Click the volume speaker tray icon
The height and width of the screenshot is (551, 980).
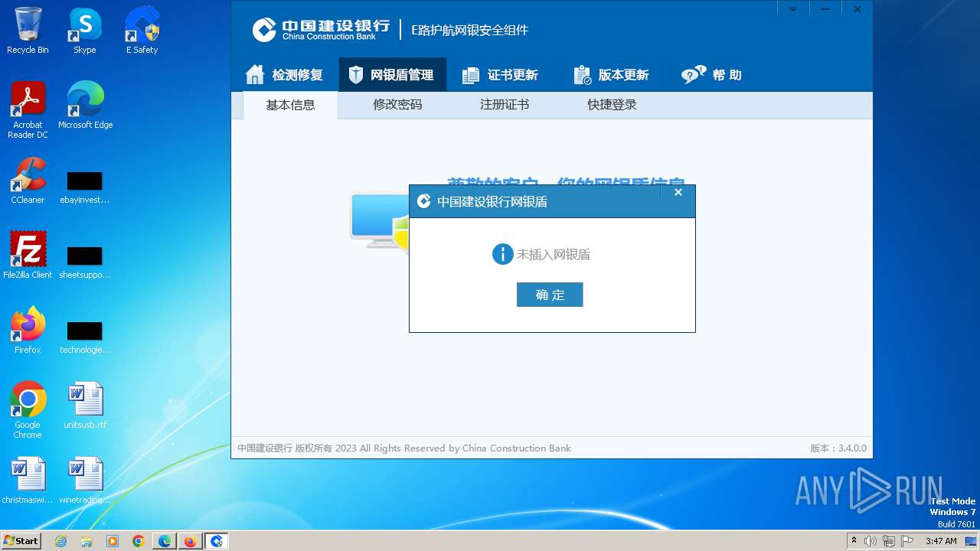tap(871, 541)
